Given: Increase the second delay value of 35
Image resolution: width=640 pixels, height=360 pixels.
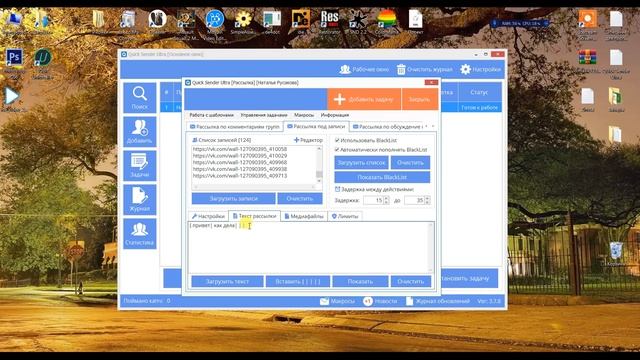Looking at the screenshot, I should [427, 198].
